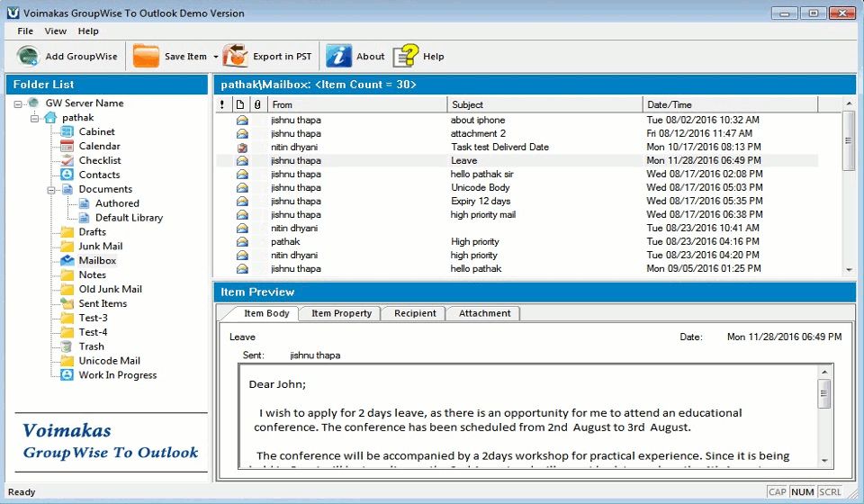Screen dimensions: 864x504
Task: Click the Trash bin icon
Action: (67, 346)
